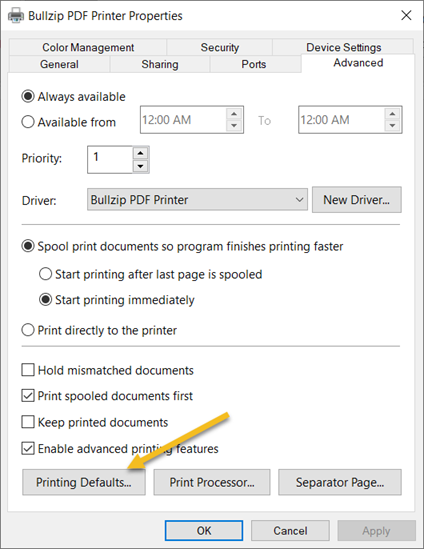Open the Separator Page settings
The image size is (424, 549).
tap(340, 482)
